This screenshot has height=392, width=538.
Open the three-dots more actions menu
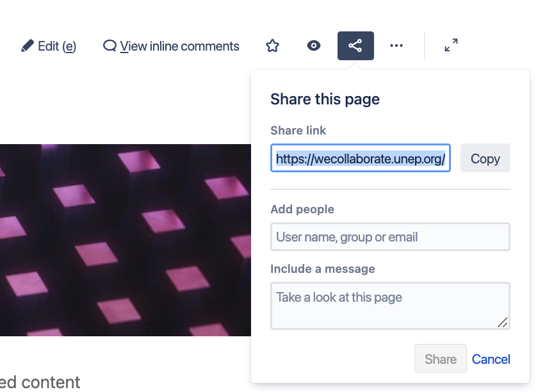396,45
